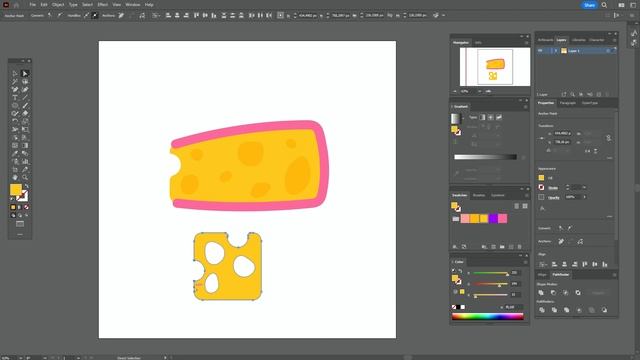Open Swatches panel flyout menu
Viewport: 640px width, 360px height.
pyautogui.click(x=526, y=196)
